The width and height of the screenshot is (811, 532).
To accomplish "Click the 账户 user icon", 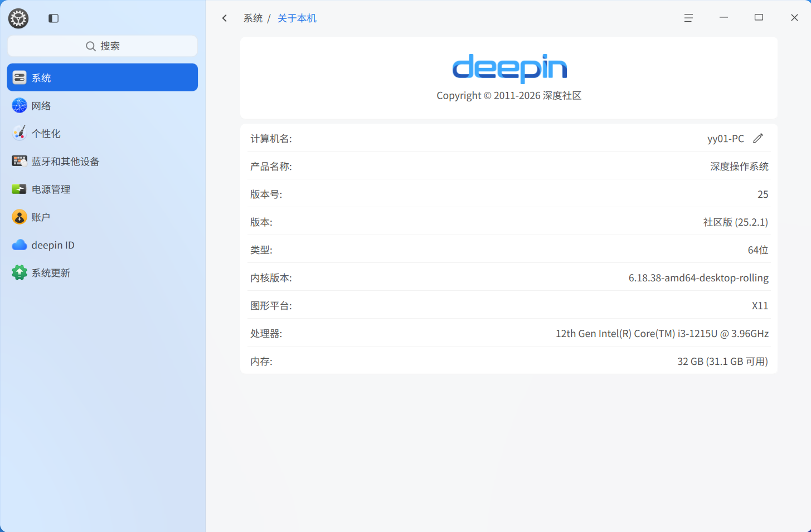I will tap(20, 217).
